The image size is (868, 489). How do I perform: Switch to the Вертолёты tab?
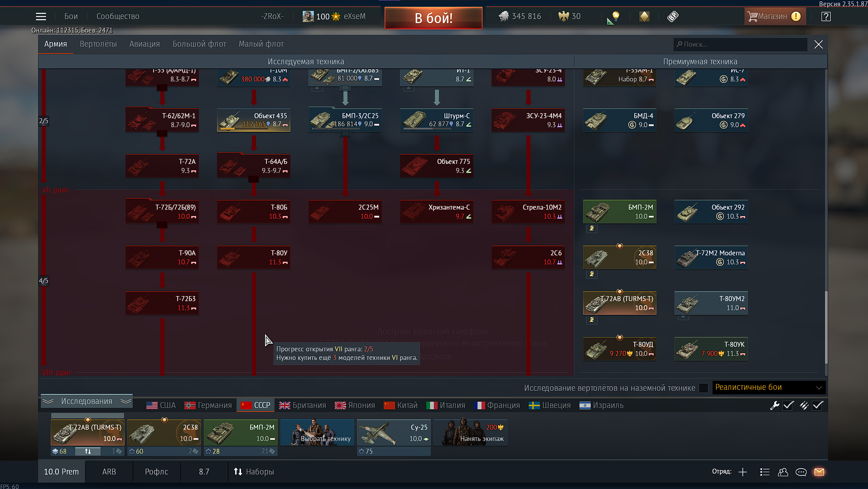(x=98, y=44)
